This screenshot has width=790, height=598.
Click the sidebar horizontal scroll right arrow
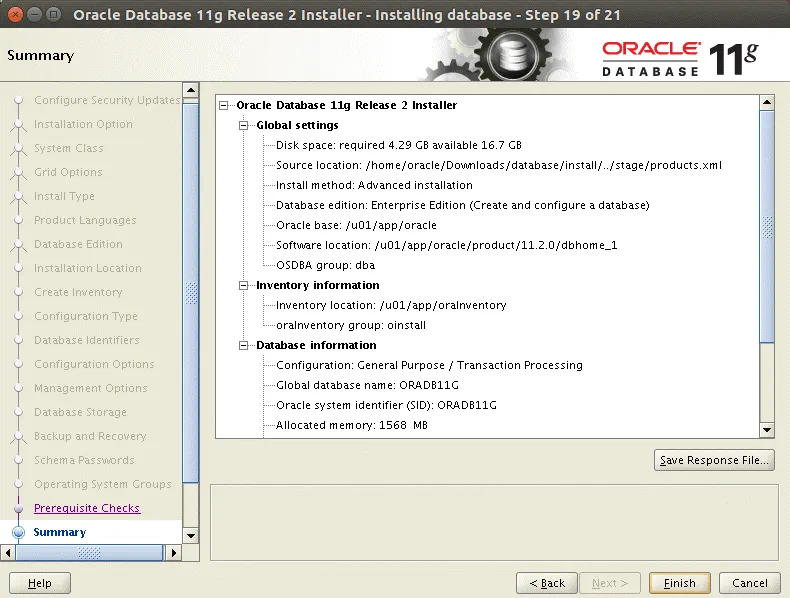click(x=174, y=553)
